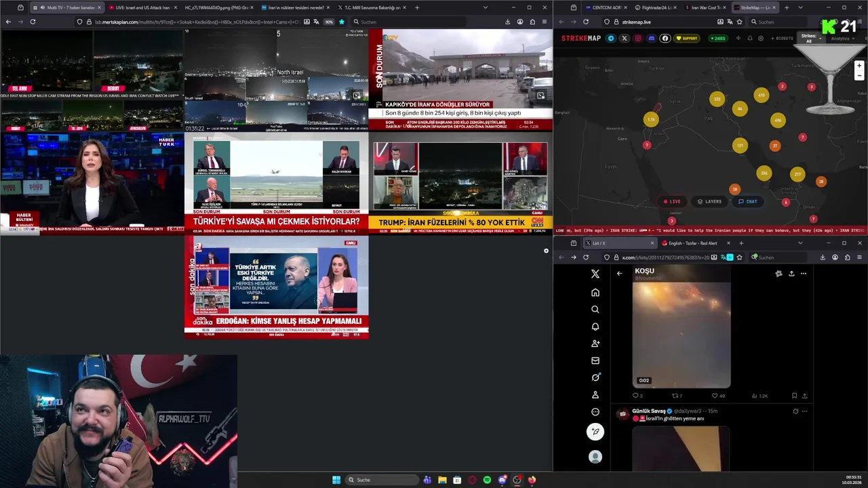
Task: Open more options for the X list
Action: pyautogui.click(x=804, y=273)
